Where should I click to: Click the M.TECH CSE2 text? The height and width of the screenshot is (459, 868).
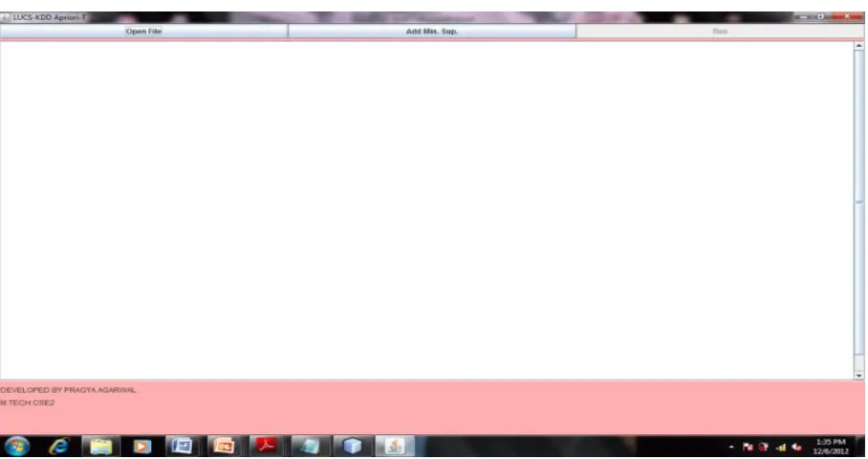(x=27, y=403)
